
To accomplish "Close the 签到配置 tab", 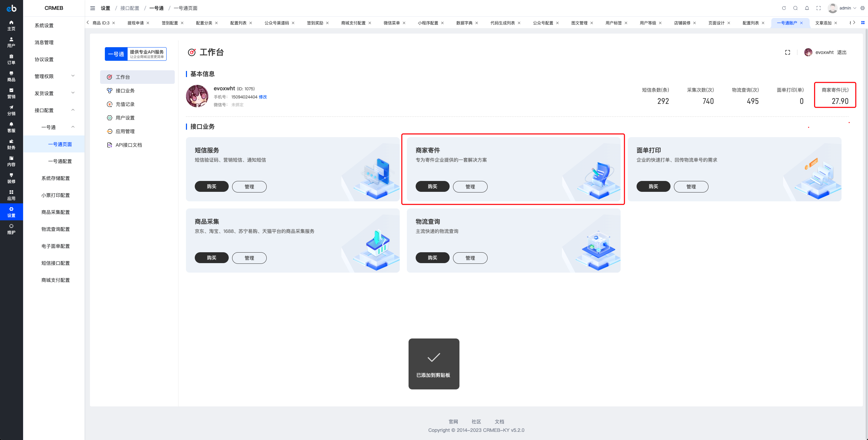I will [x=182, y=23].
